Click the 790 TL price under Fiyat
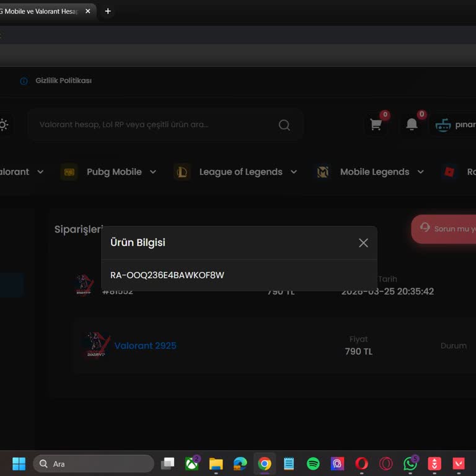Image resolution: width=476 pixels, height=476 pixels. click(358, 351)
